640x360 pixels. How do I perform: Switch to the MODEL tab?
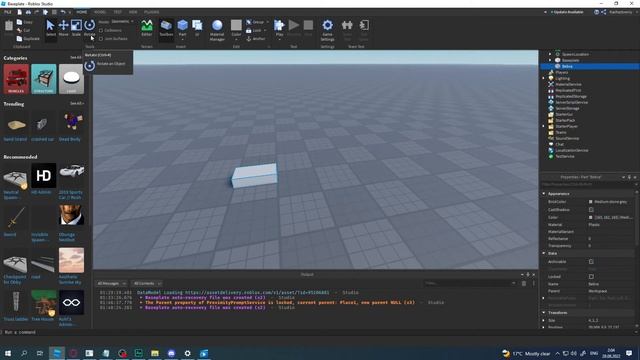(100, 12)
